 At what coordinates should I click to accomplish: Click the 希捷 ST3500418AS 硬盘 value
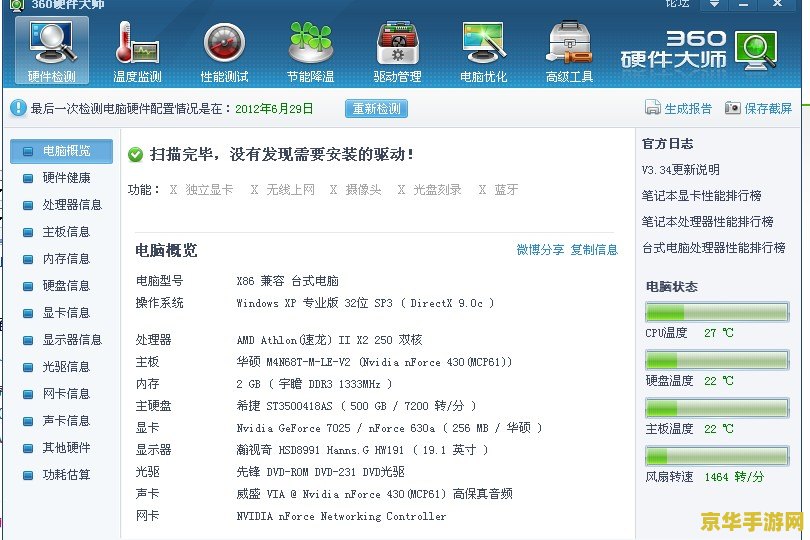[x=356, y=406]
